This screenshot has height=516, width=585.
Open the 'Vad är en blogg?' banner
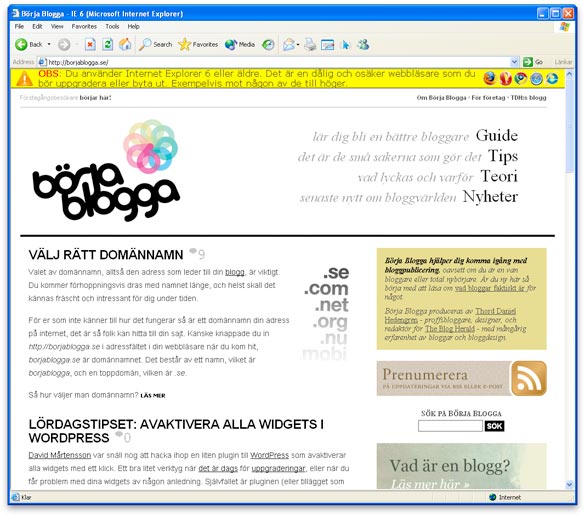click(461, 466)
